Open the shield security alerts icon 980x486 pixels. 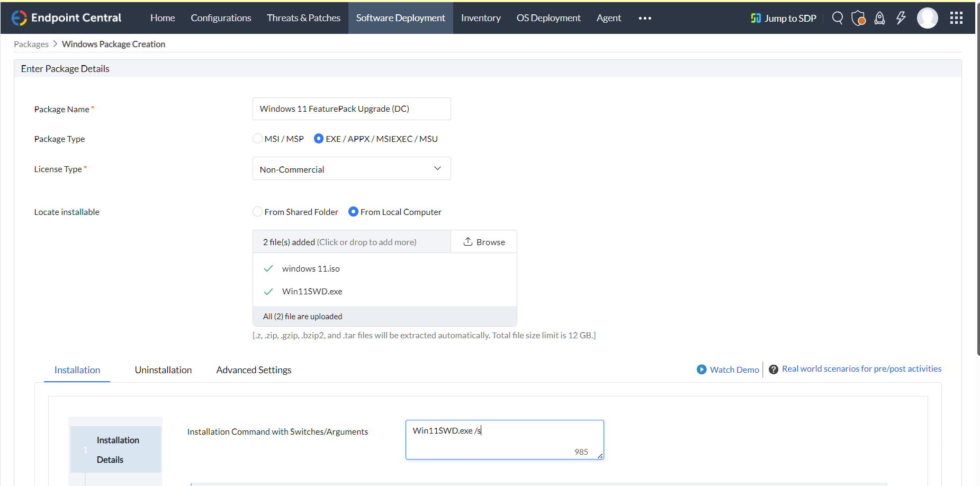click(x=858, y=18)
